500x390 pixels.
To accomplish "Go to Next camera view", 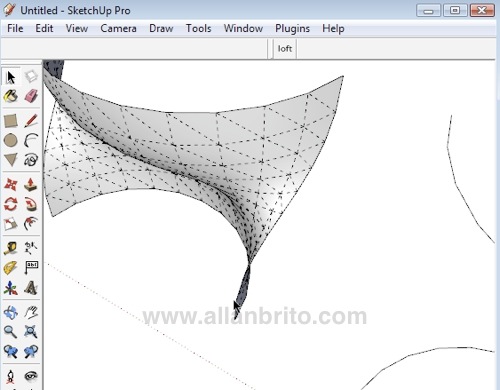I will coord(31,351).
